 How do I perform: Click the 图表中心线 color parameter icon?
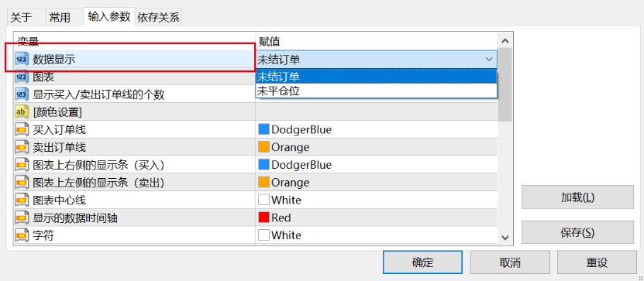(22, 200)
